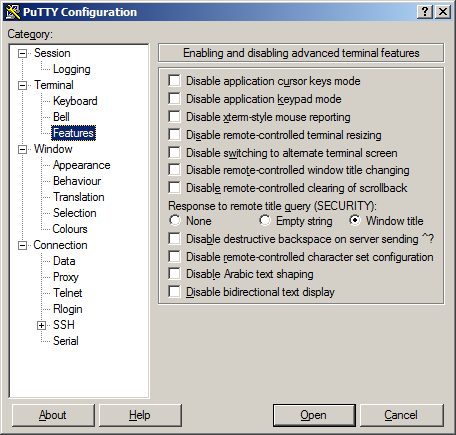Click the Open button
Screen dimensions: 456x435
point(314,415)
